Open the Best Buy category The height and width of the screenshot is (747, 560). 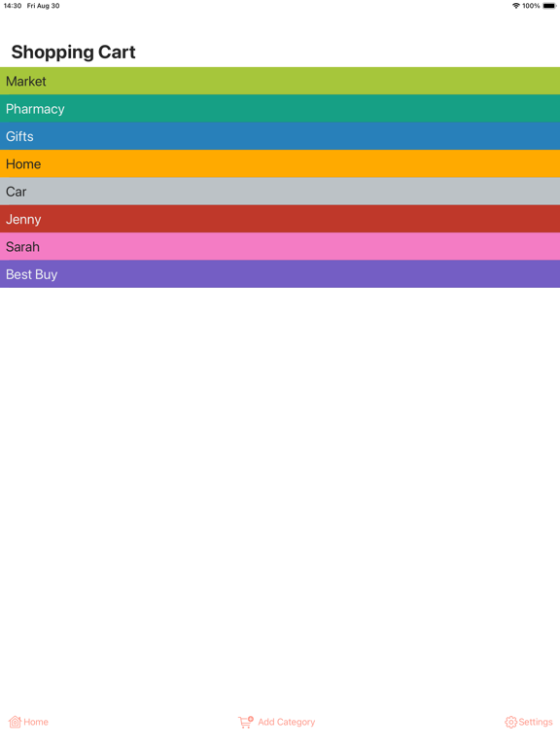(x=280, y=274)
